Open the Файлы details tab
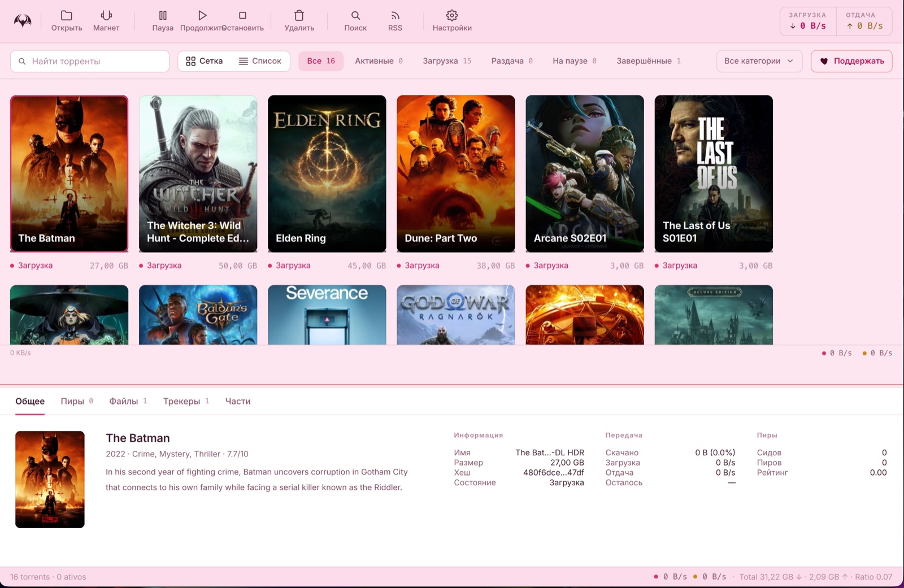Viewport: 904px width, 588px height. [x=128, y=401]
